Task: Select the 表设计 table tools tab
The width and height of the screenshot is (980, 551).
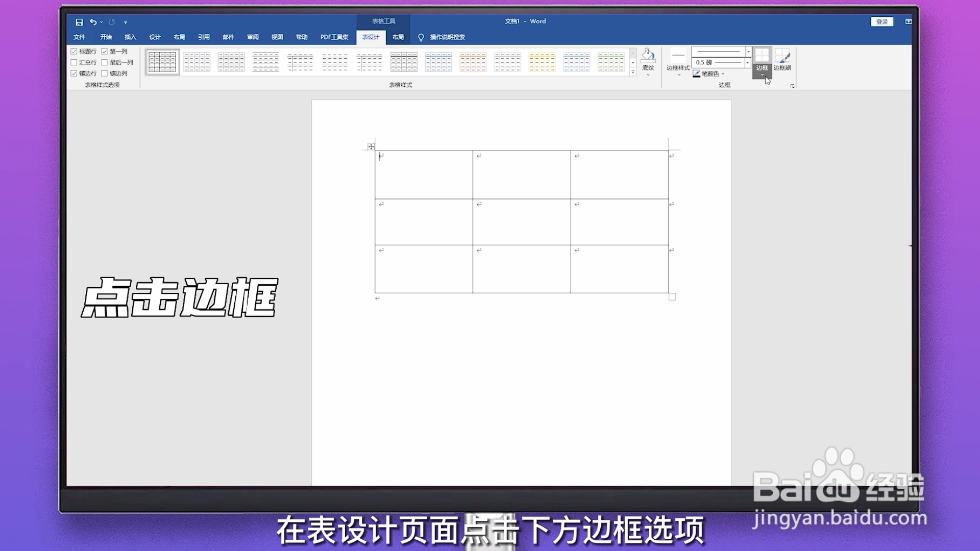Action: 371,37
